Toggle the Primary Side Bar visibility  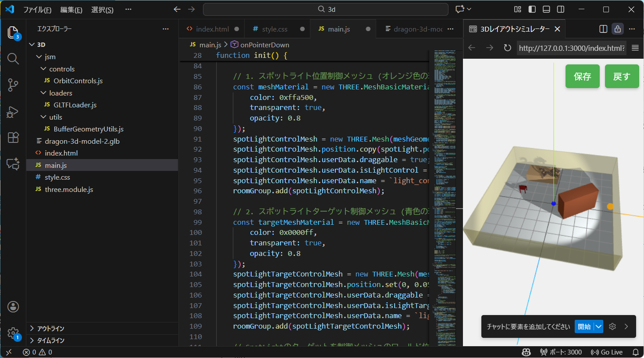532,9
